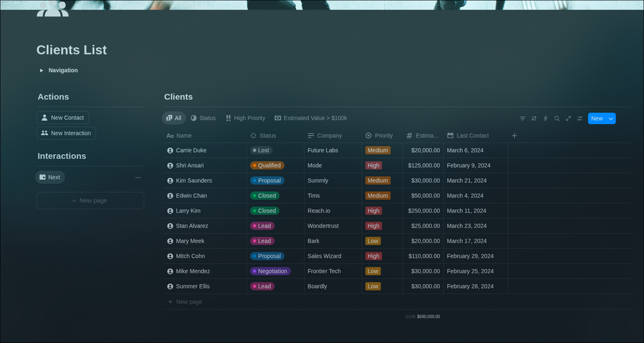Viewport: 644px width, 343px height.
Task: Open the automations lightning icon
Action: point(545,118)
